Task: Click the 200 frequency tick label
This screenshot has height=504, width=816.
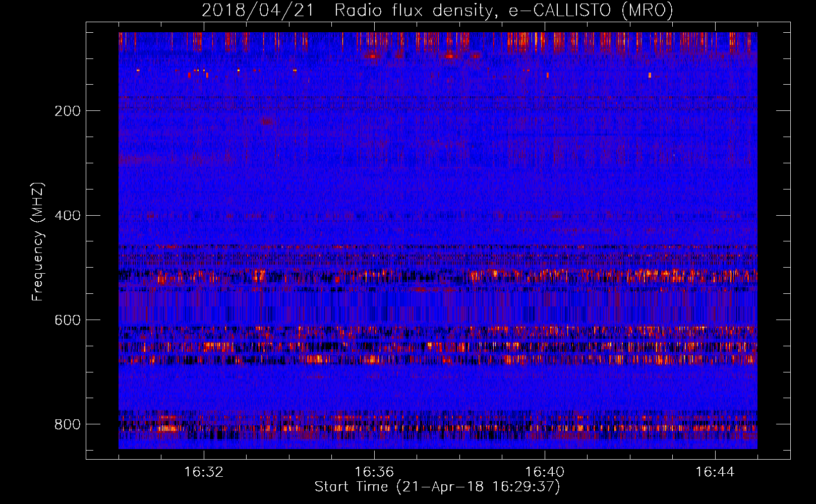Action: [68, 111]
